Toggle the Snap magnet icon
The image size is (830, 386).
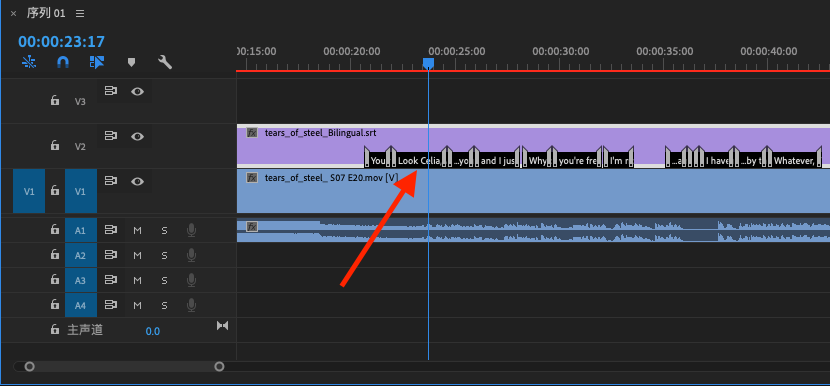pos(62,62)
